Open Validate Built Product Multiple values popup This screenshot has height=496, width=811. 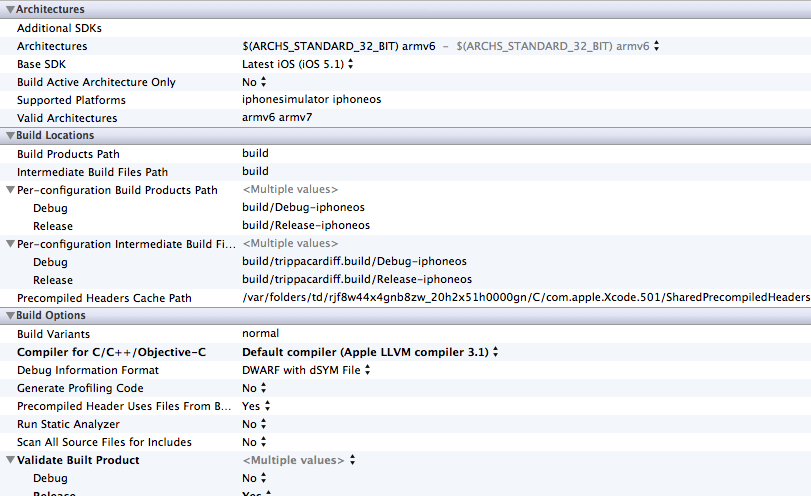click(x=299, y=460)
